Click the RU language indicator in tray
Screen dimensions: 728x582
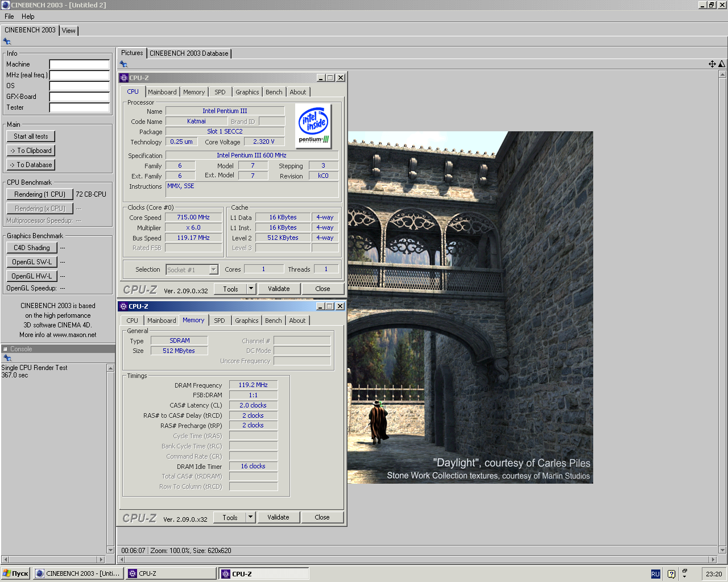point(655,574)
